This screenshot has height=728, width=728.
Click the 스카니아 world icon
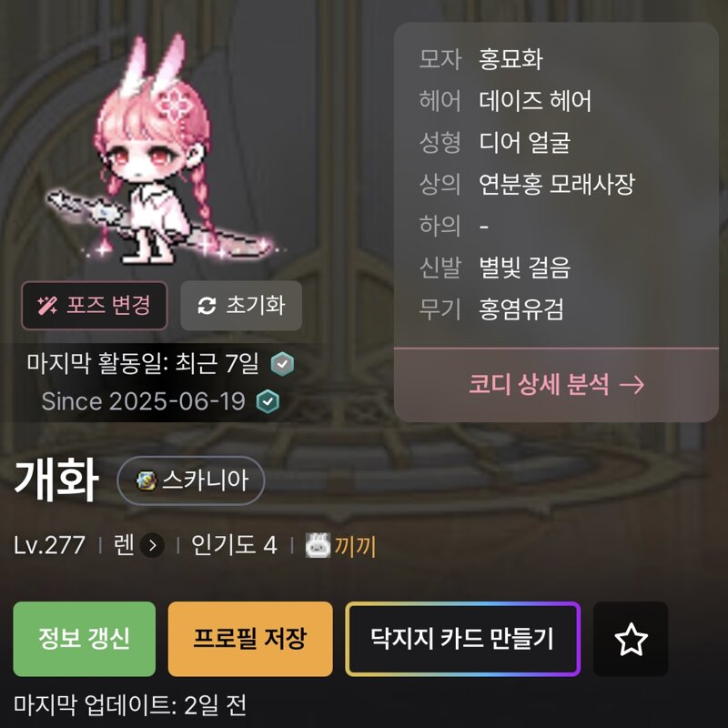point(146,480)
